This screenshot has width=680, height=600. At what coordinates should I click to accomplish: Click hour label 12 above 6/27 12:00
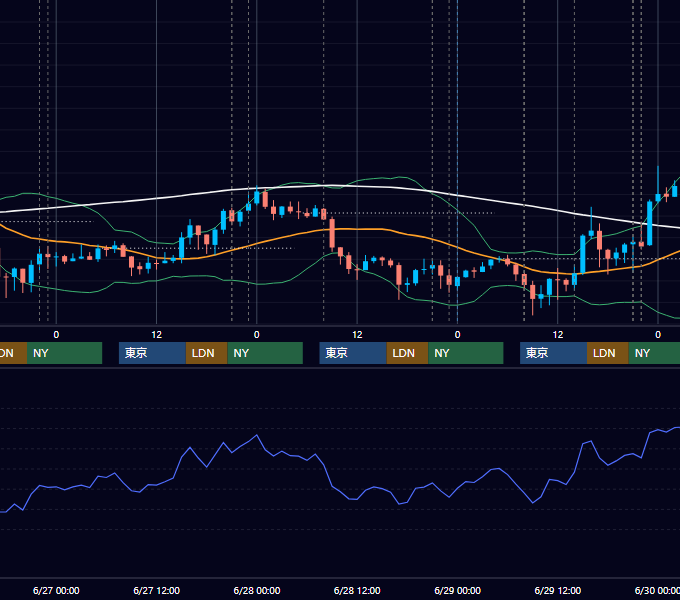point(157,335)
